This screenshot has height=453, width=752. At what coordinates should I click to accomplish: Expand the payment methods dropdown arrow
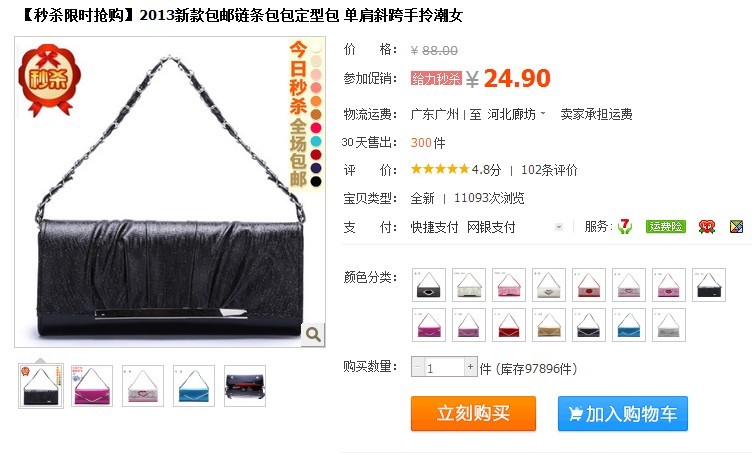559,227
